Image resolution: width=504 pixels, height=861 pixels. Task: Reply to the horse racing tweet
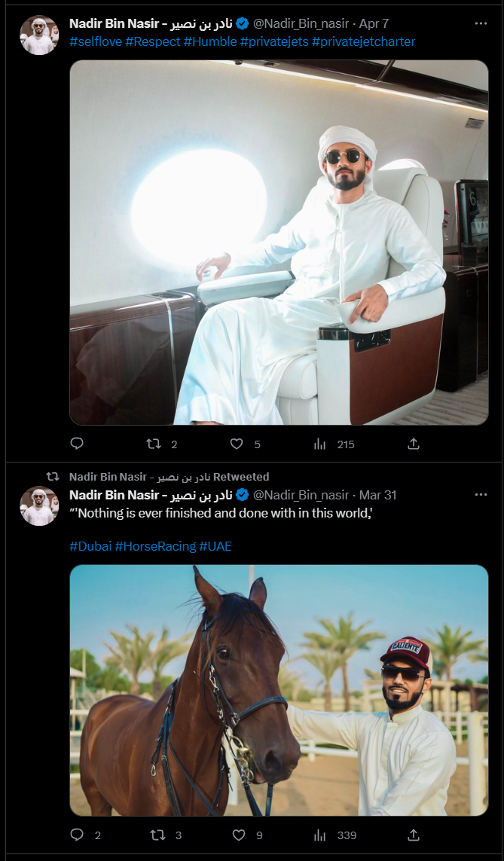(76, 835)
